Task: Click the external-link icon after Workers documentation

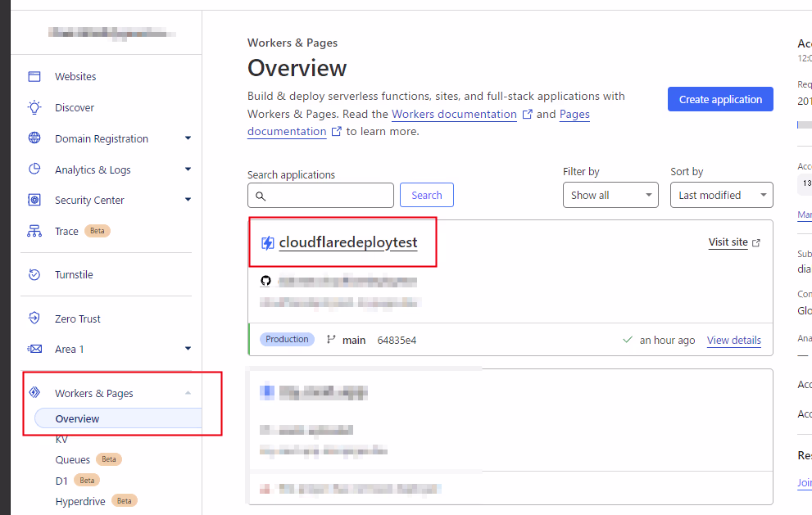Action: coord(527,114)
